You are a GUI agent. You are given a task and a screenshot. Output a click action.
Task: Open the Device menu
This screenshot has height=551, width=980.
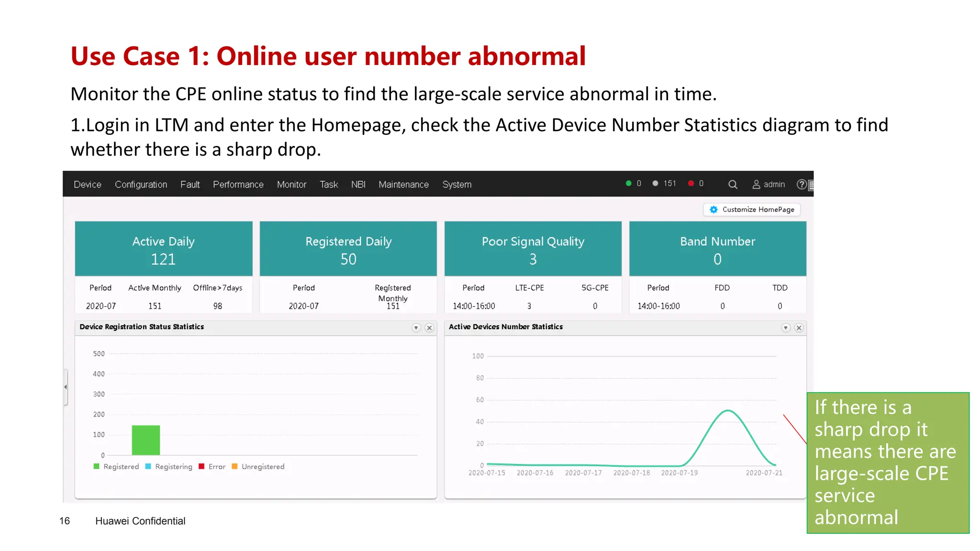87,185
